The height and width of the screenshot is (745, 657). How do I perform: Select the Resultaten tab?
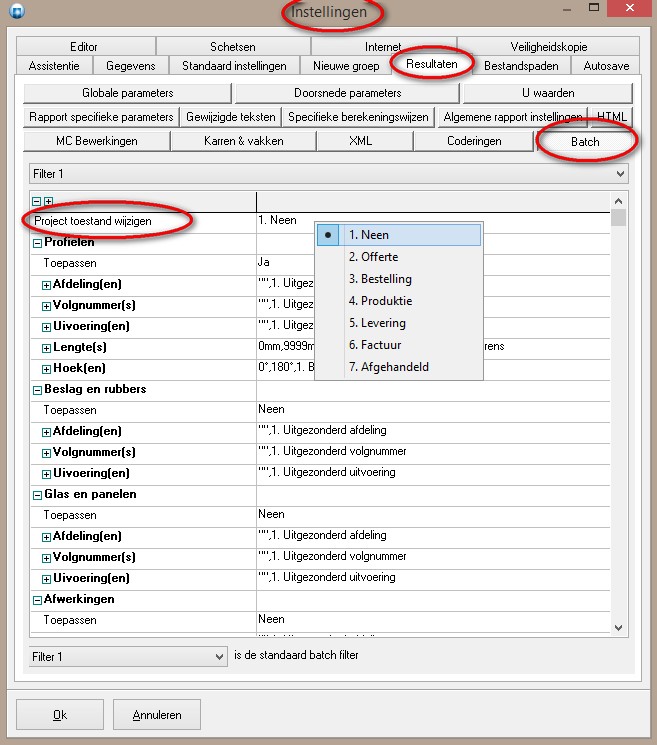(x=432, y=64)
